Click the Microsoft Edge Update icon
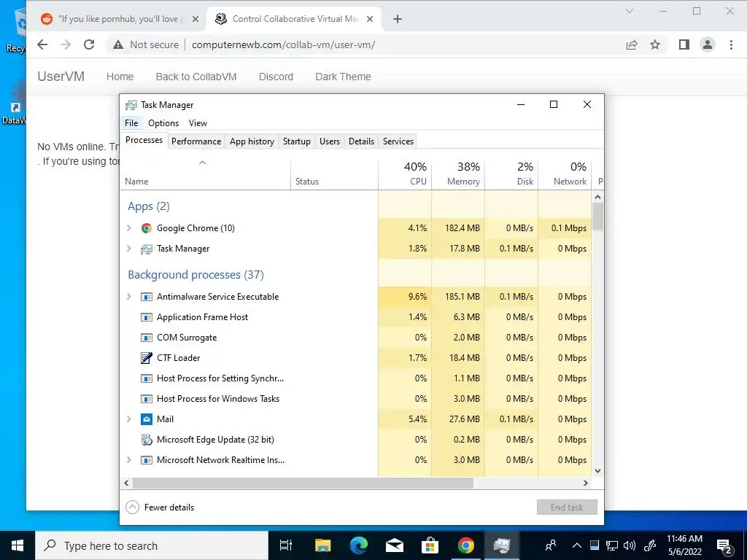747x560 pixels. coord(146,440)
